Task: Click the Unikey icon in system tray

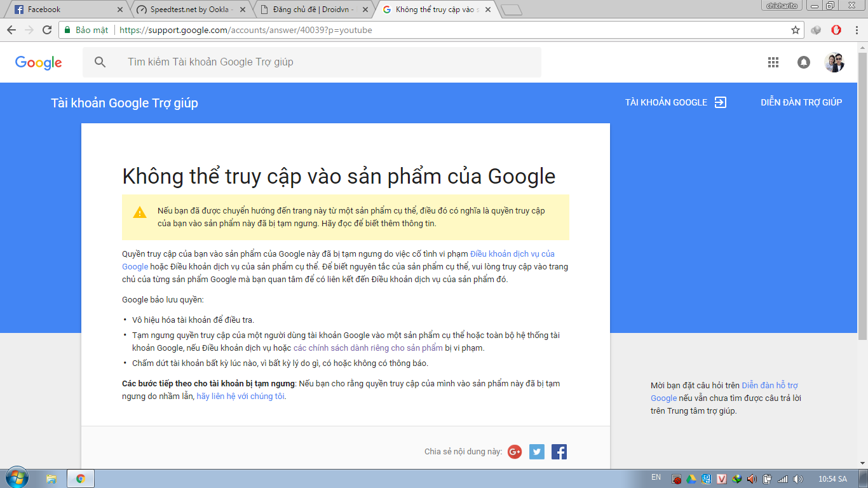Action: click(x=721, y=479)
